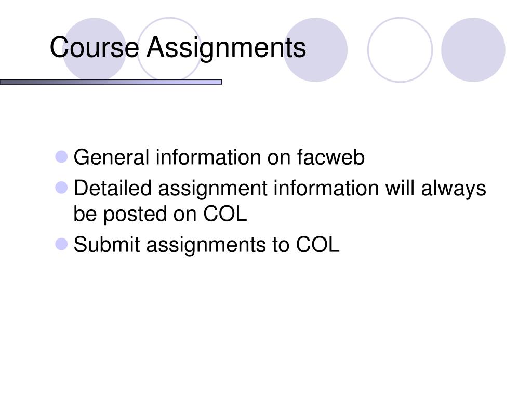
Task: Click the word Submit in third bullet
Action: tap(107, 244)
